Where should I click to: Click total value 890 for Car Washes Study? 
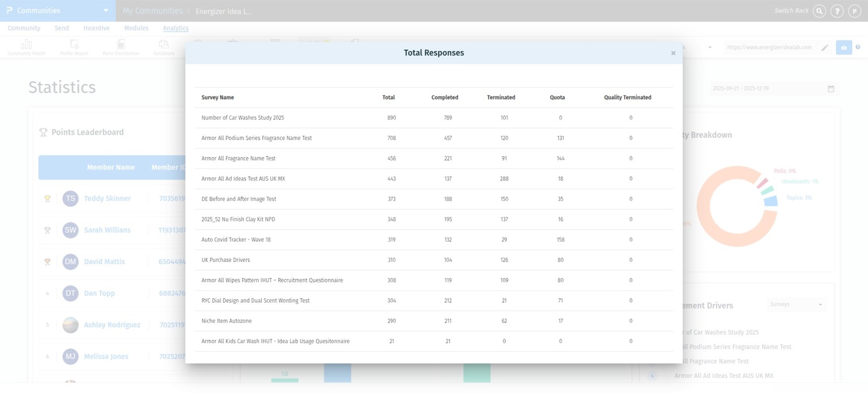tap(392, 118)
